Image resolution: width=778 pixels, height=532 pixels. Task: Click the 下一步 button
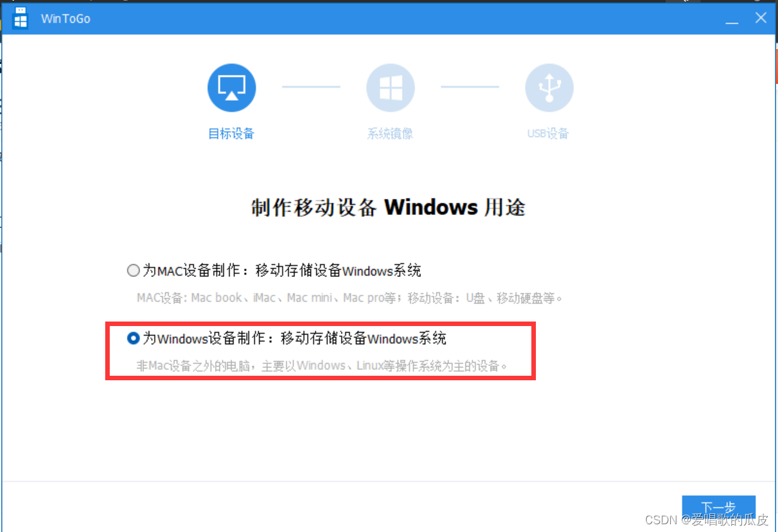[719, 506]
